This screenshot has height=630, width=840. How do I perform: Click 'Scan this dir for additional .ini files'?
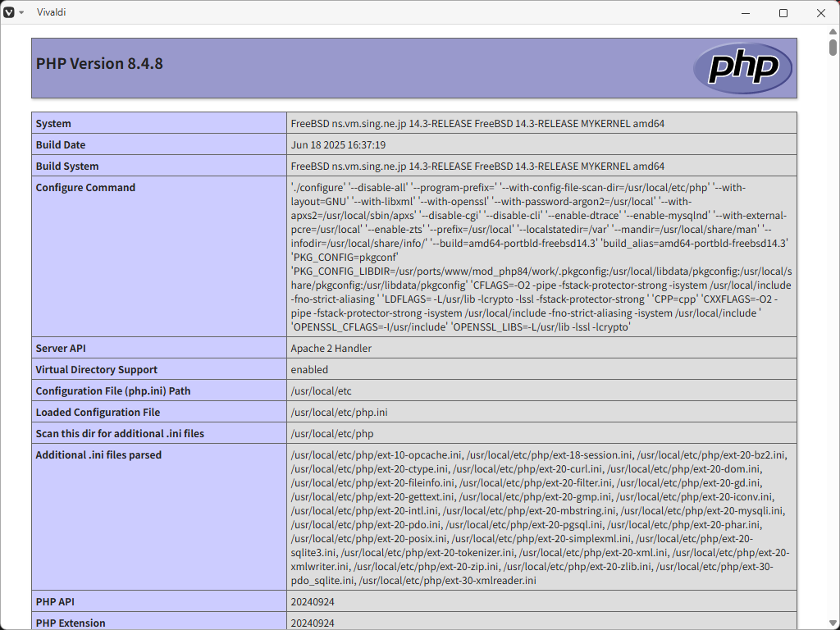click(120, 433)
